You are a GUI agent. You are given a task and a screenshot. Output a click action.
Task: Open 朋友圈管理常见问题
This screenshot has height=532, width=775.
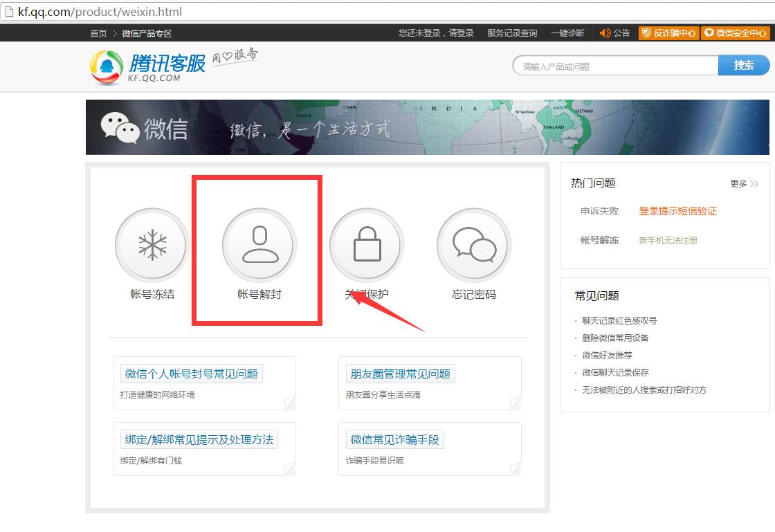(400, 374)
